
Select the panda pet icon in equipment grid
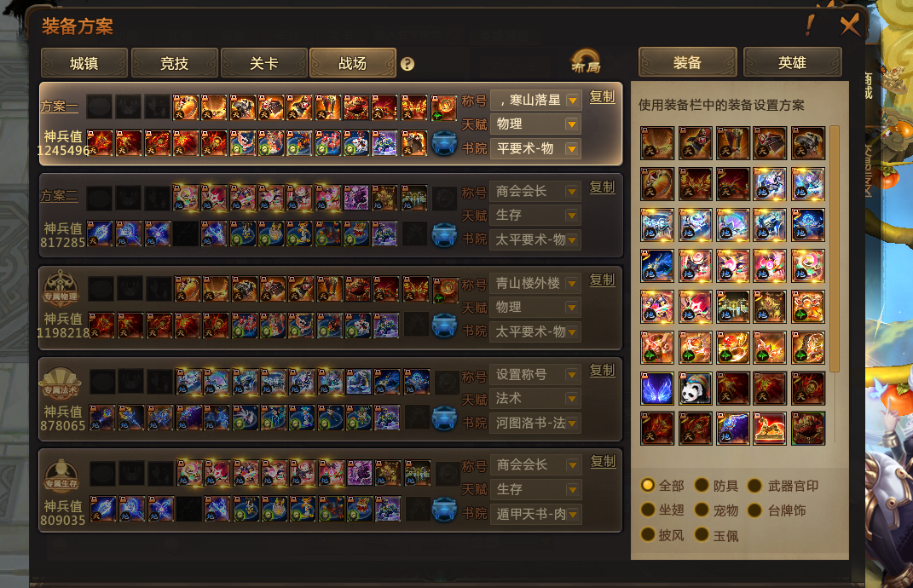click(x=696, y=389)
